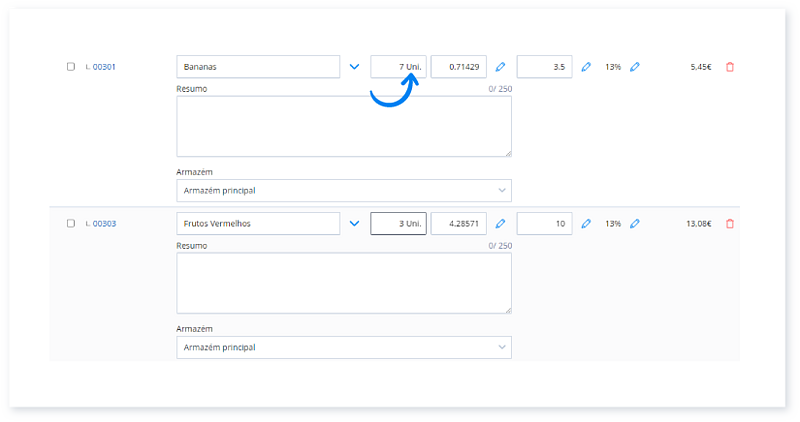Edit the 13% tax on Bananas row
Viewport: 800px width, 422px height.
pos(635,67)
